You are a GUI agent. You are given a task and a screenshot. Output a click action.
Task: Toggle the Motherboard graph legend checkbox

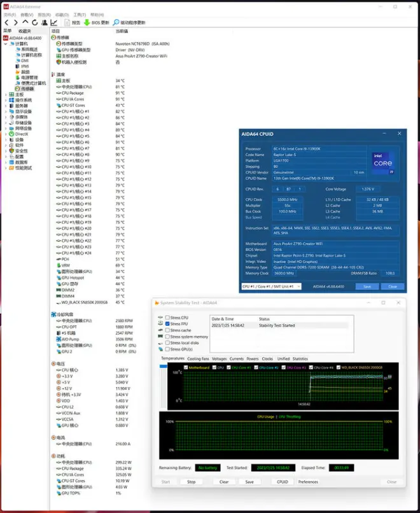point(186,367)
